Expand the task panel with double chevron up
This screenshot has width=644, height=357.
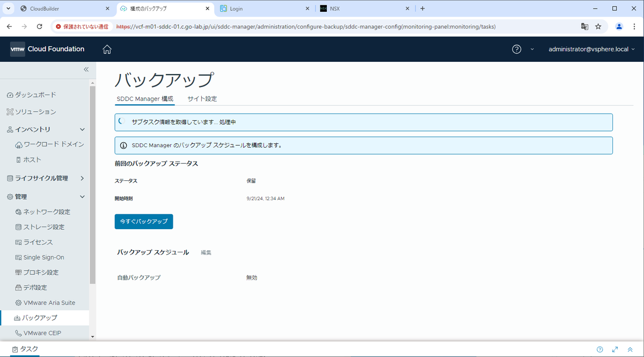click(630, 349)
